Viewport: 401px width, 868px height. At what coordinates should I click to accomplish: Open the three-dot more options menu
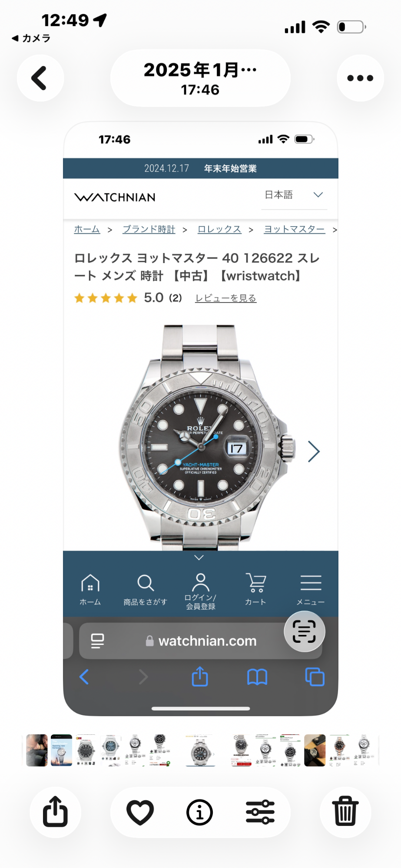[360, 78]
